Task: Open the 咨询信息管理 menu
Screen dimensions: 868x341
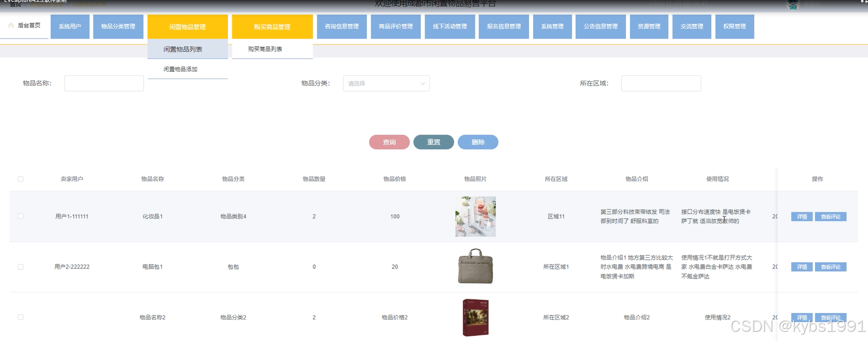Action: pyautogui.click(x=342, y=27)
